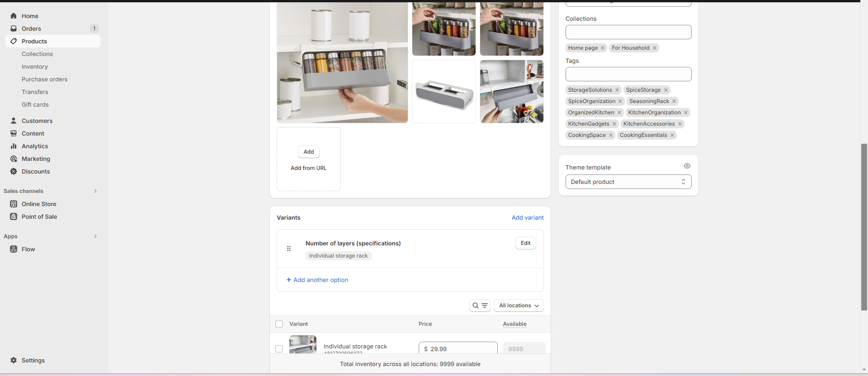
Task: Click the Products tag icon
Action: coord(14,41)
